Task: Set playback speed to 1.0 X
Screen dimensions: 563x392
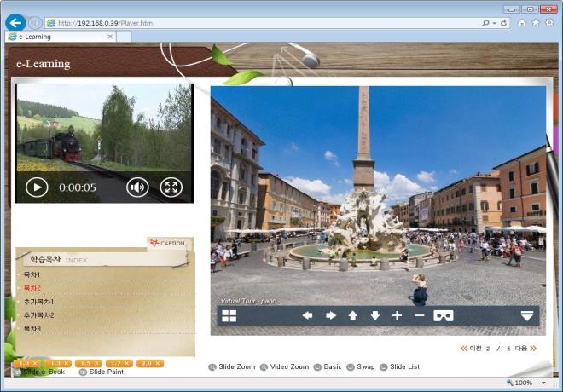Action: [x=27, y=363]
